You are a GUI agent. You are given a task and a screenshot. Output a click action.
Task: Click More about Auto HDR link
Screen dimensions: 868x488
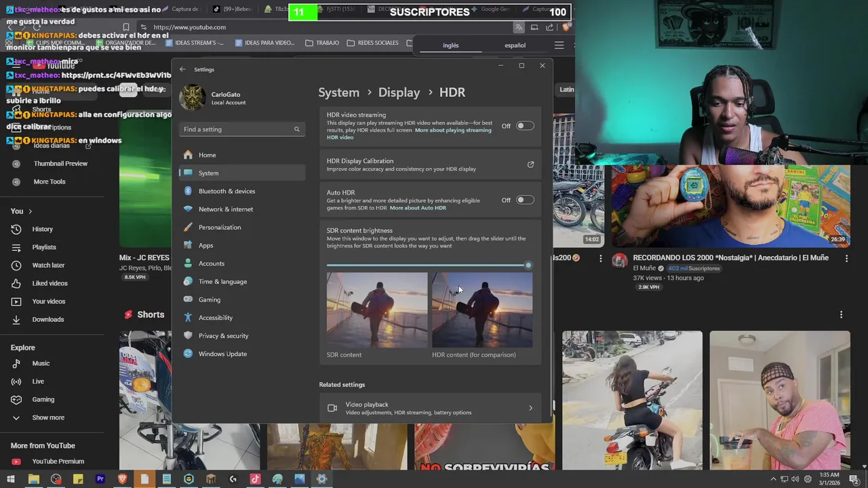(418, 208)
